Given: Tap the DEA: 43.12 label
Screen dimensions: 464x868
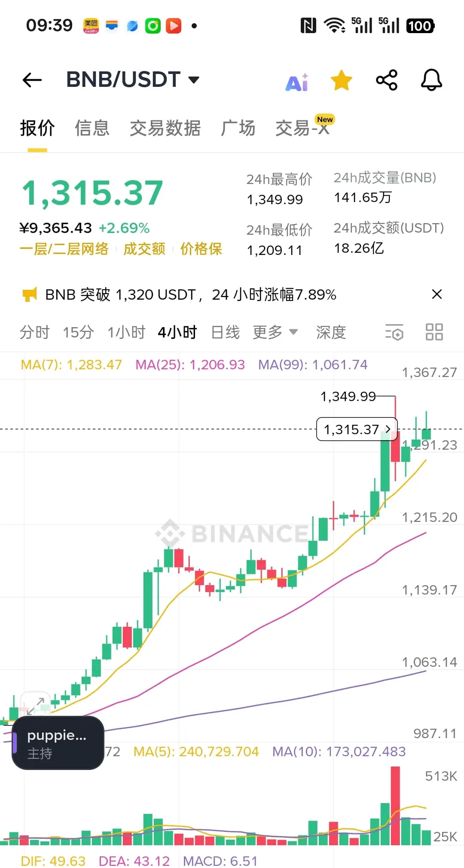Looking at the screenshot, I should pos(134,861).
